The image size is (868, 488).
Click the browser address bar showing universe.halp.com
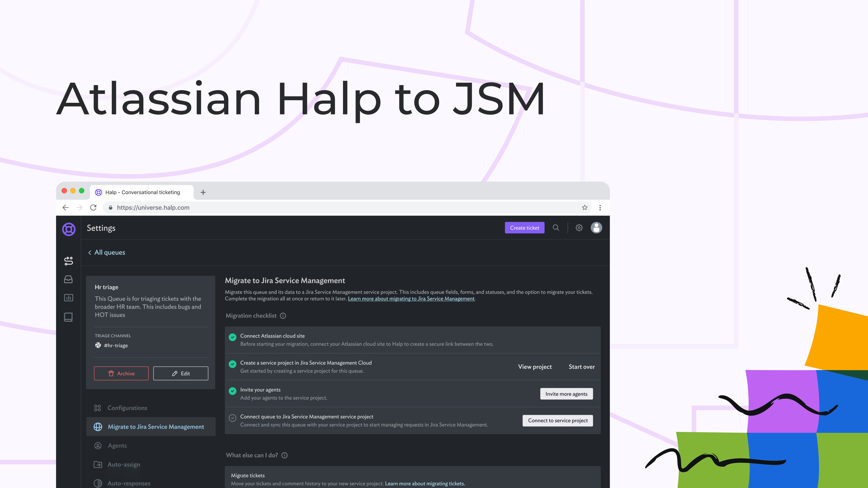(x=153, y=207)
